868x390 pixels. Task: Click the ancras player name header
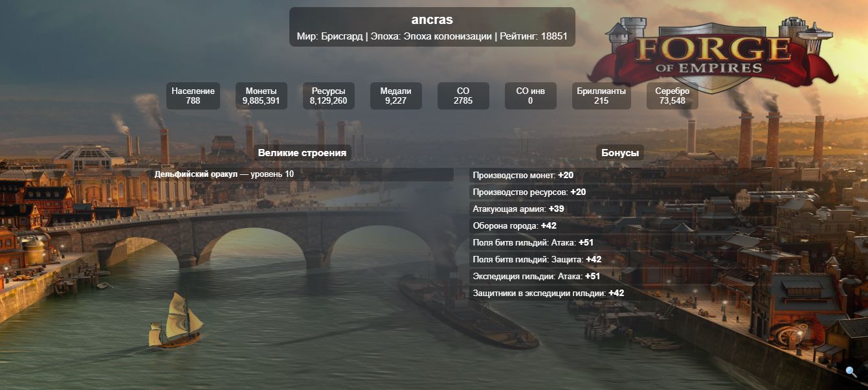[x=432, y=20]
